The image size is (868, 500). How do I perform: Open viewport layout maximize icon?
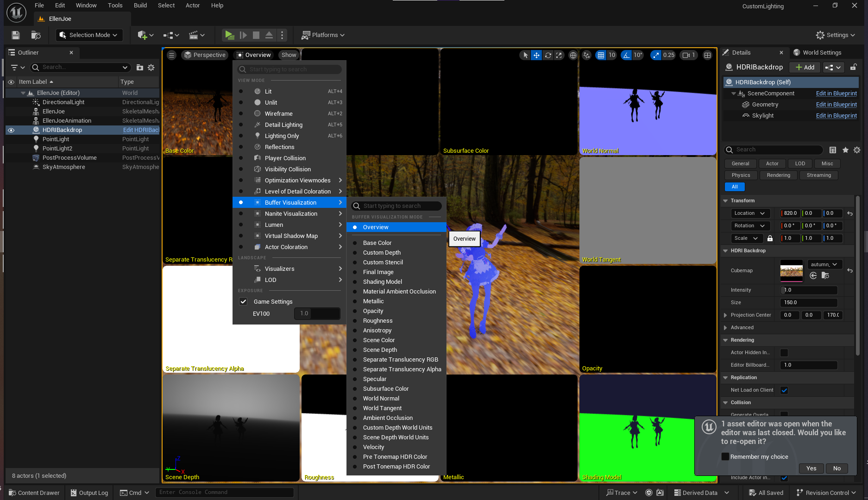(707, 55)
